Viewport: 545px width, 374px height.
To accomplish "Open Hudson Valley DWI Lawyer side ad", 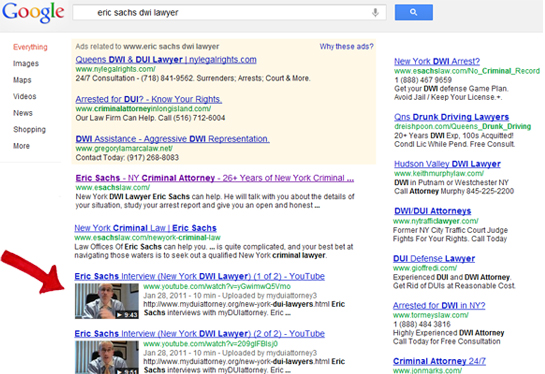I will (447, 164).
